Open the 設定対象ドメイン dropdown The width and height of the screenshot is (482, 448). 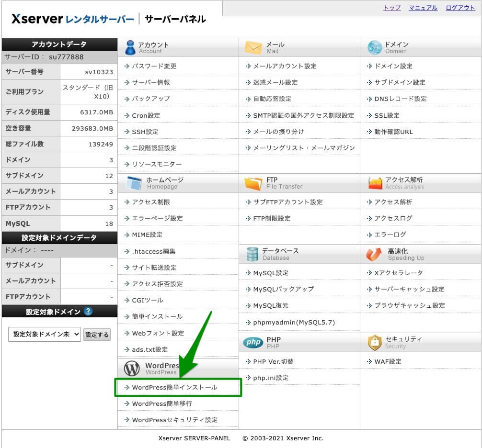[x=45, y=334]
